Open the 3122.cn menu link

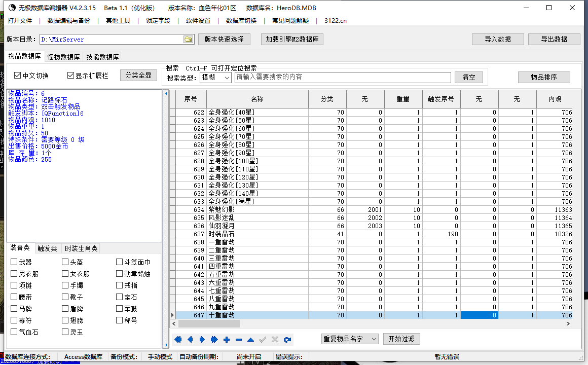coord(335,21)
